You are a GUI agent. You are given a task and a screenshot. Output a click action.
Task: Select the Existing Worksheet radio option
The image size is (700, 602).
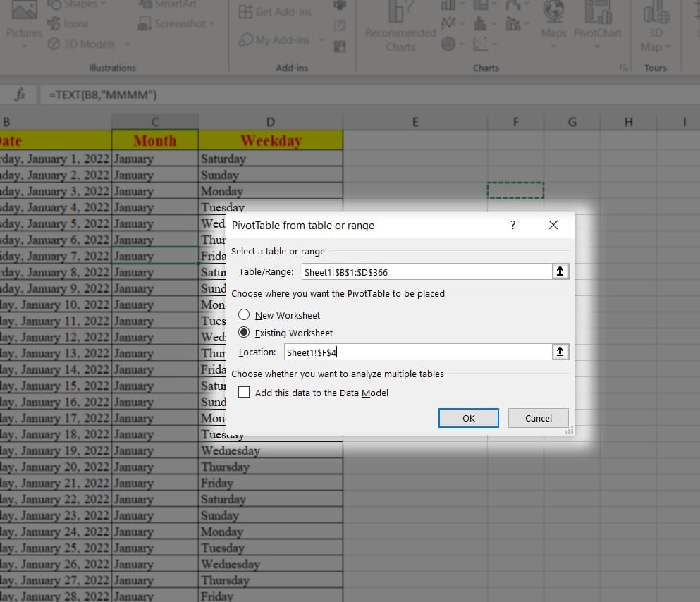244,333
